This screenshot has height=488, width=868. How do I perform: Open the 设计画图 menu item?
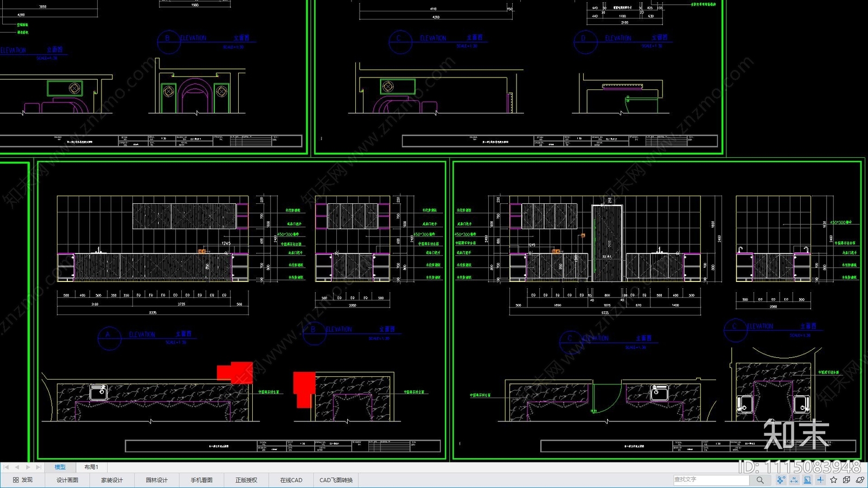coord(67,480)
